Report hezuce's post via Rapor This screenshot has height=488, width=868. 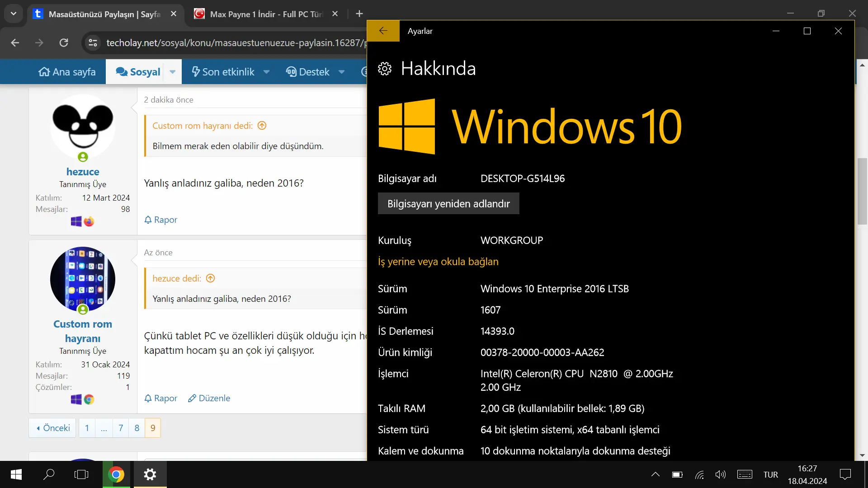[x=161, y=220]
